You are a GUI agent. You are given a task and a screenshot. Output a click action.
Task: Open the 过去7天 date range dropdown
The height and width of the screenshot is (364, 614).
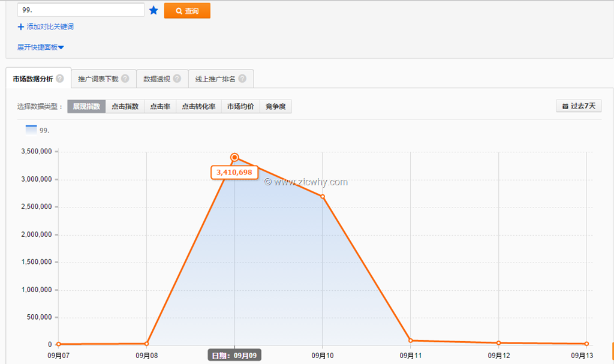[x=579, y=106]
